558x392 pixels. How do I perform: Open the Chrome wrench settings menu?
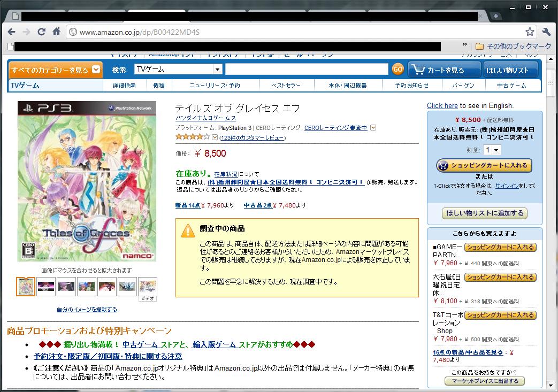point(546,32)
